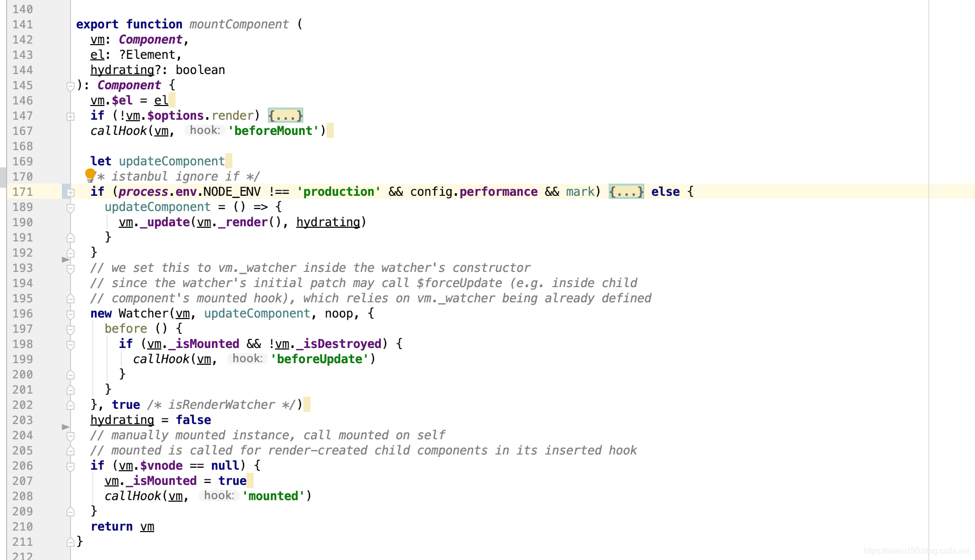Image resolution: width=975 pixels, height=560 pixels.
Task: Collapse the if $vnode fold on line 206
Action: (71, 467)
